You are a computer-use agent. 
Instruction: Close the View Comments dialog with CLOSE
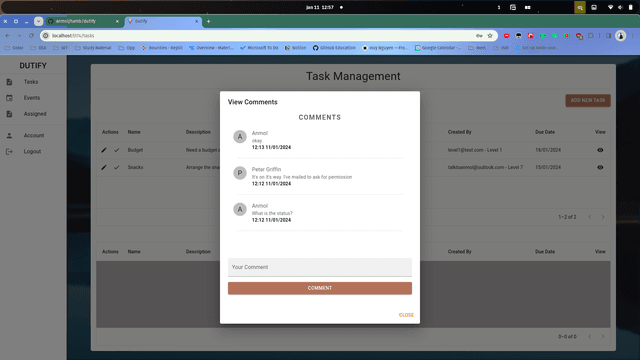pyautogui.click(x=406, y=315)
